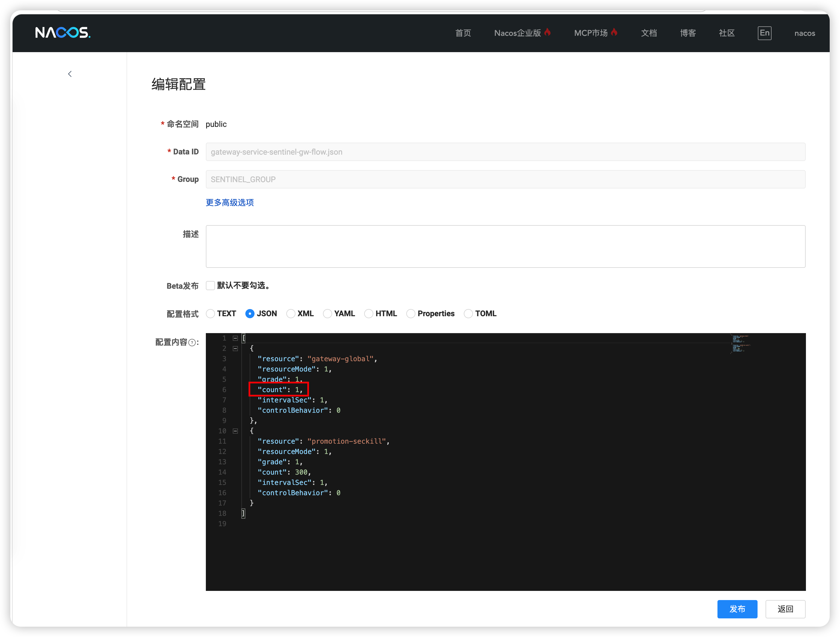This screenshot has height=637, width=840.
Task: Open the MCP市场 menu item
Action: coord(596,33)
